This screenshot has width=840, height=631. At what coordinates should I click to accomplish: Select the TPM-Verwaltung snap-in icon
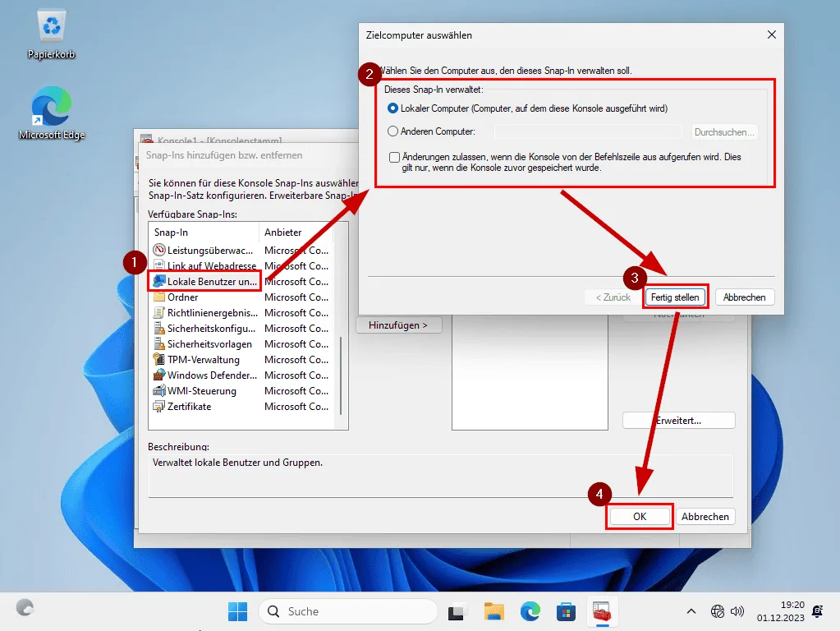tap(159, 360)
